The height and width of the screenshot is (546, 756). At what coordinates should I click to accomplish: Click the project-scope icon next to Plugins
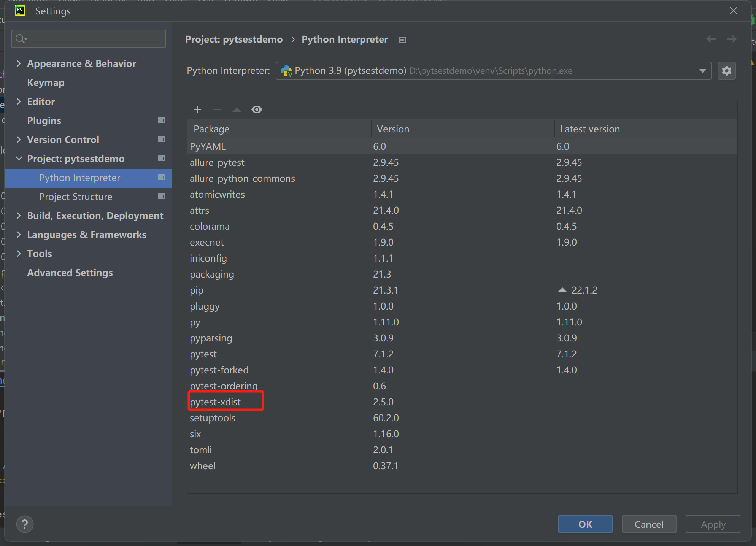pos(161,121)
